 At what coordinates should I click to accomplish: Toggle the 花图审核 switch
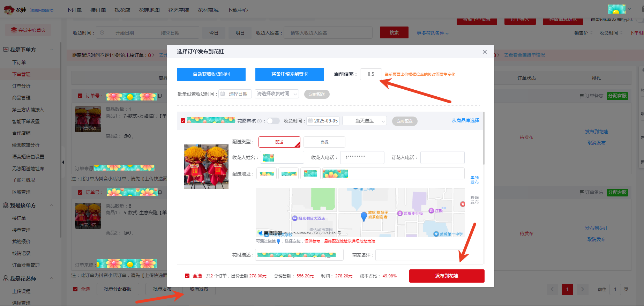pos(273,121)
